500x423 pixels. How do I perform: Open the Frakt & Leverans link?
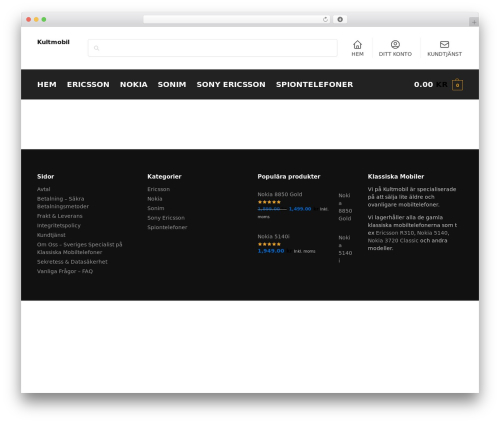[x=60, y=216]
